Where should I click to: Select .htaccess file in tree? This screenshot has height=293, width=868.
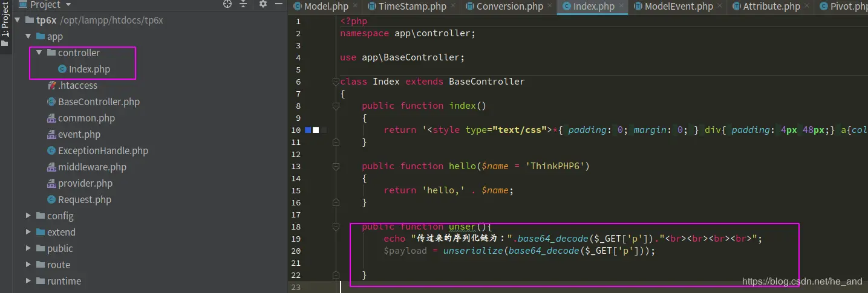click(x=77, y=86)
